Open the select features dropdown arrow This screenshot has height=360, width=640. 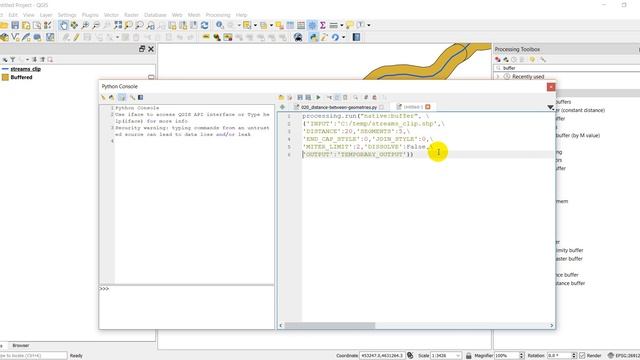coord(256,25)
